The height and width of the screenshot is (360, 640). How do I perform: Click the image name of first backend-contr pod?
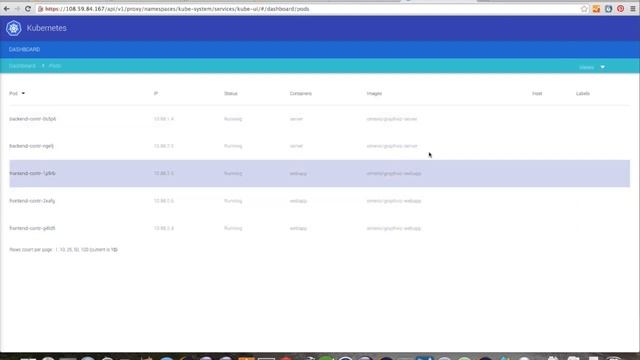coord(392,119)
